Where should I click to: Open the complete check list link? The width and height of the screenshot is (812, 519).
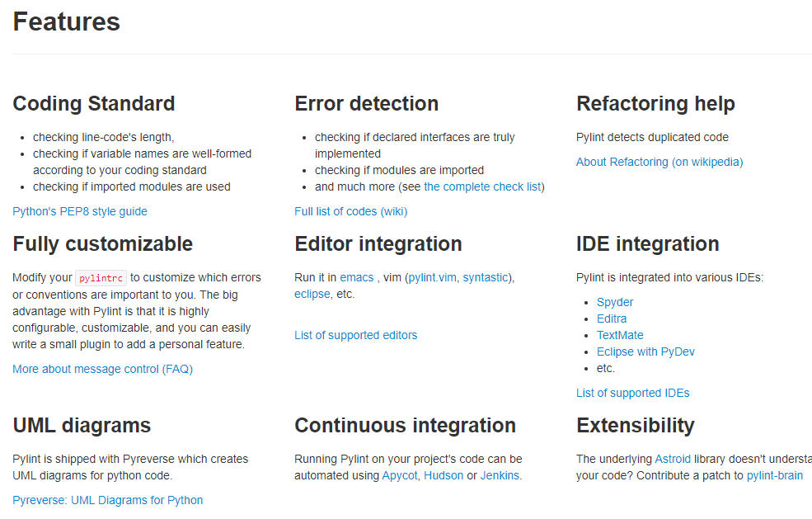482,186
